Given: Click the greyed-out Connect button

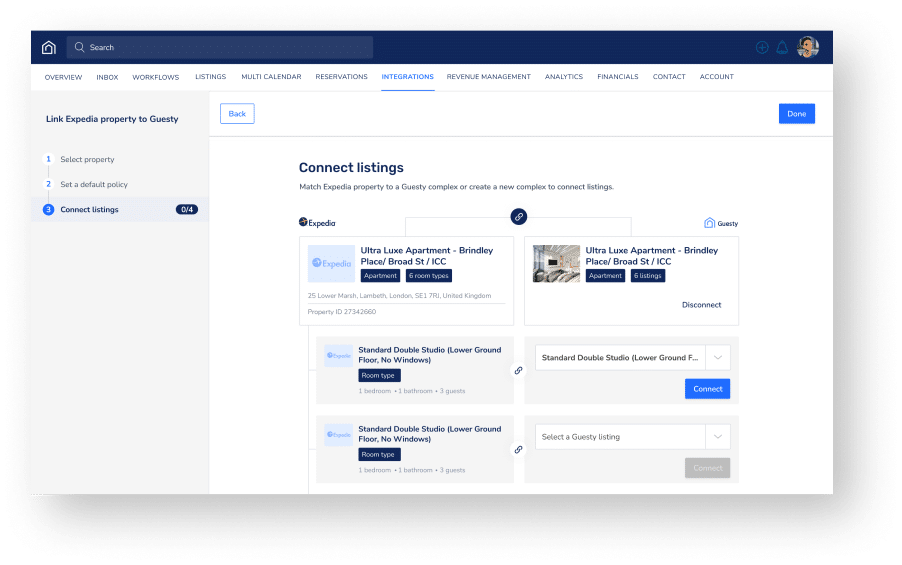Looking at the screenshot, I should click(x=708, y=468).
